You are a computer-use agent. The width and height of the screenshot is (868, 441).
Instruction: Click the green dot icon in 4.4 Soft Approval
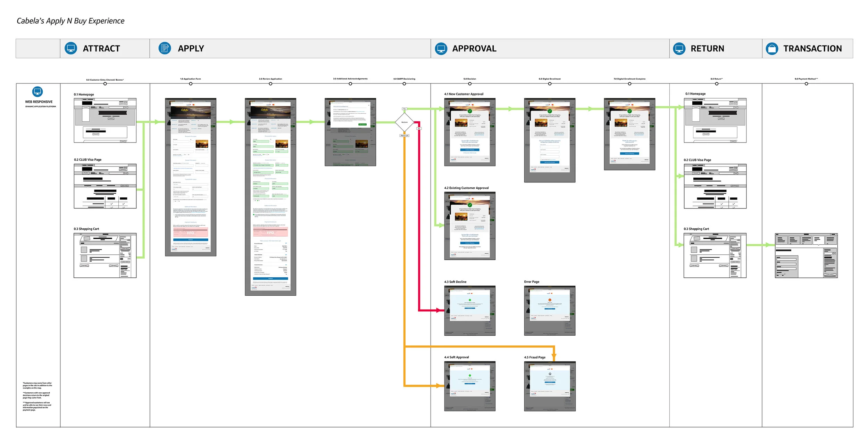[x=470, y=375]
